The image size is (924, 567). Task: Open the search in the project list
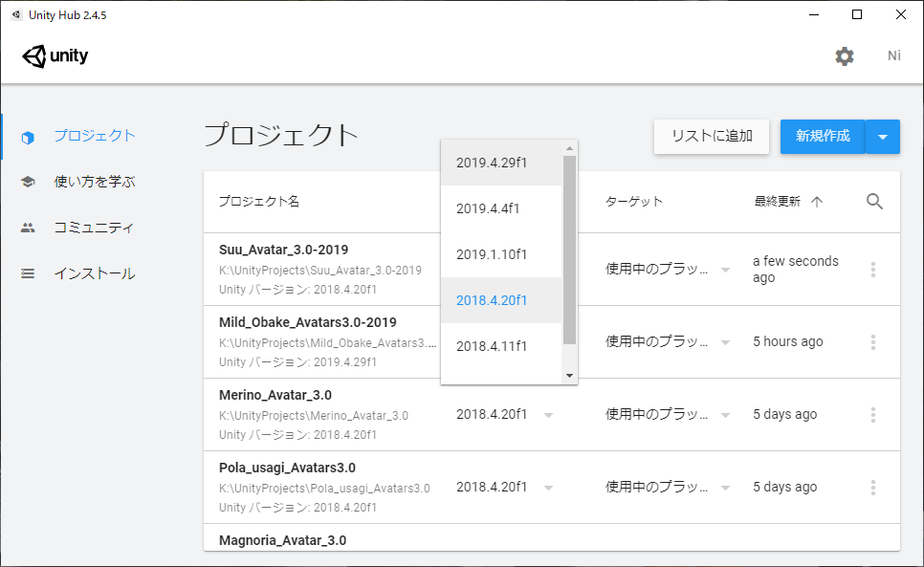[874, 202]
